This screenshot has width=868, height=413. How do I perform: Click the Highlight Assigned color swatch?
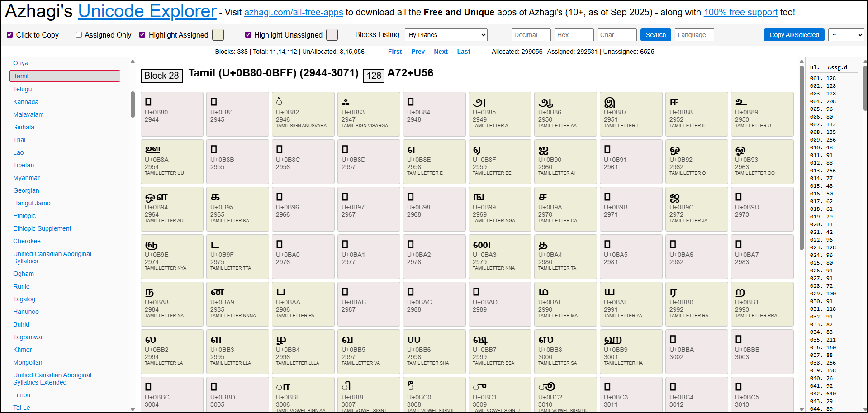point(218,34)
